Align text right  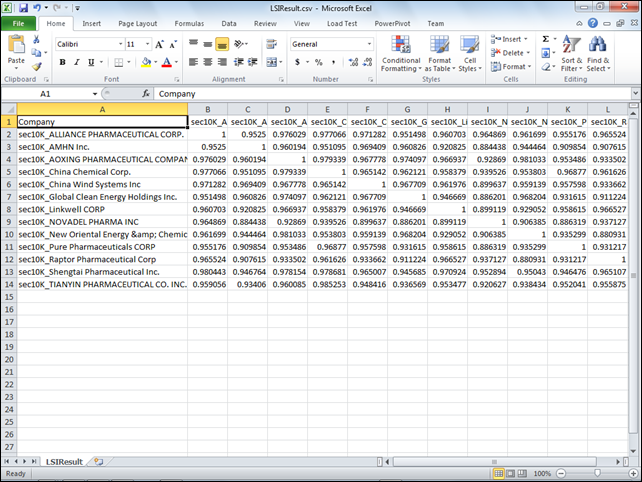[x=222, y=62]
